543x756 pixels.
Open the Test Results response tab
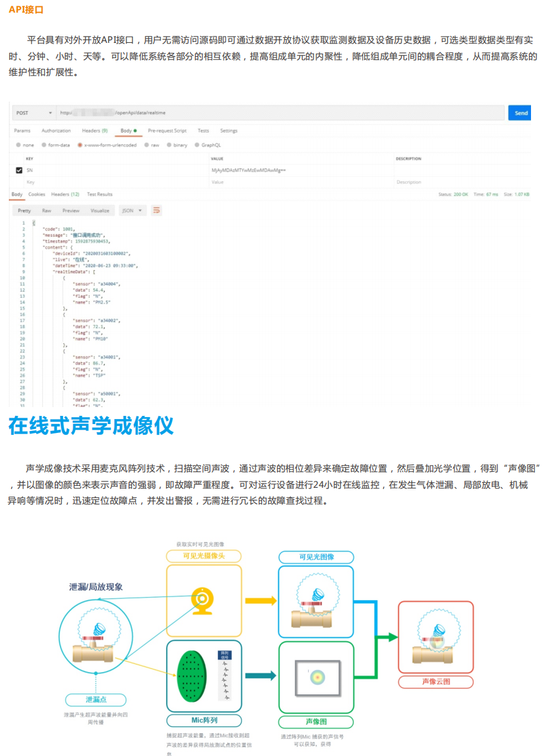[100, 194]
